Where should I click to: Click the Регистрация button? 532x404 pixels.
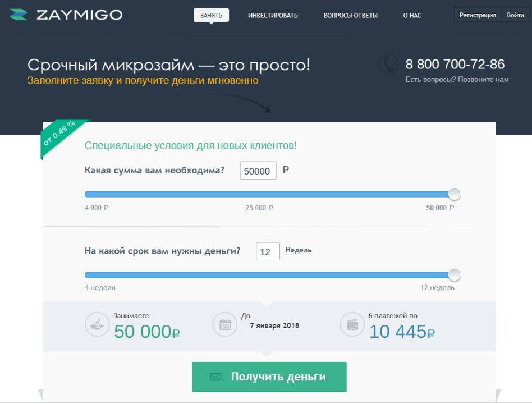[478, 15]
